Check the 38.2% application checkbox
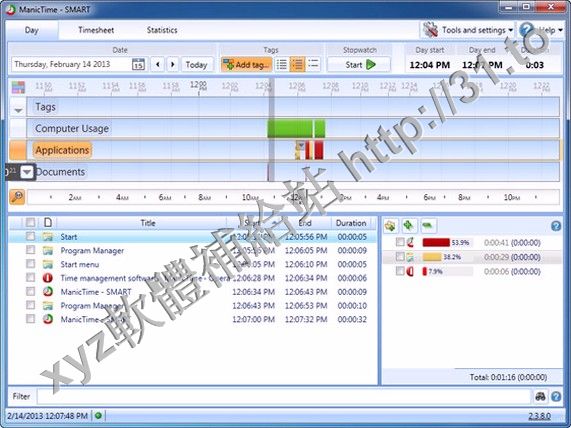The height and width of the screenshot is (428, 571). pyautogui.click(x=400, y=256)
